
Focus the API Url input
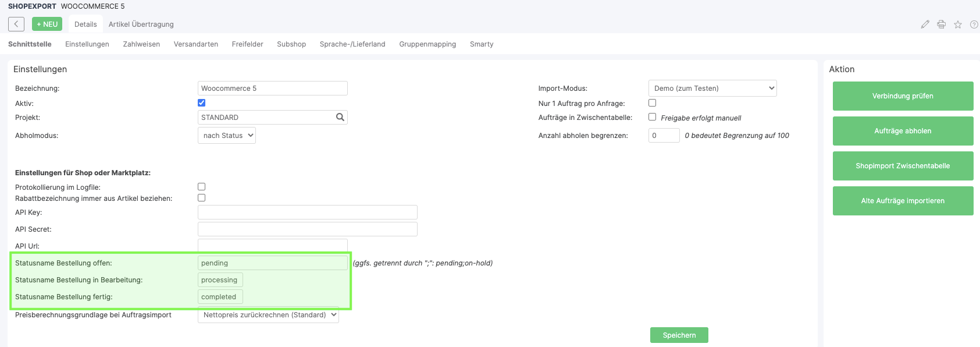point(273,246)
